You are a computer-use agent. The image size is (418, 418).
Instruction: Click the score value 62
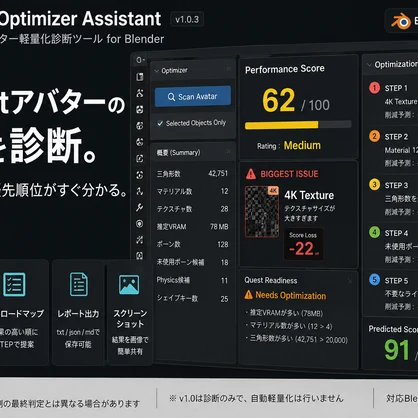279,100
